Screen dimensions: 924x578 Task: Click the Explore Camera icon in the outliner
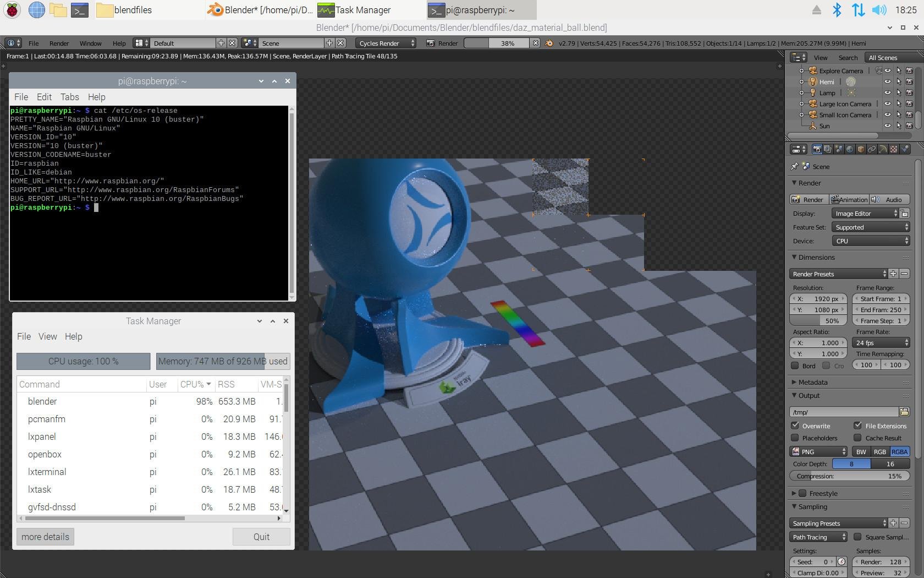coord(812,70)
